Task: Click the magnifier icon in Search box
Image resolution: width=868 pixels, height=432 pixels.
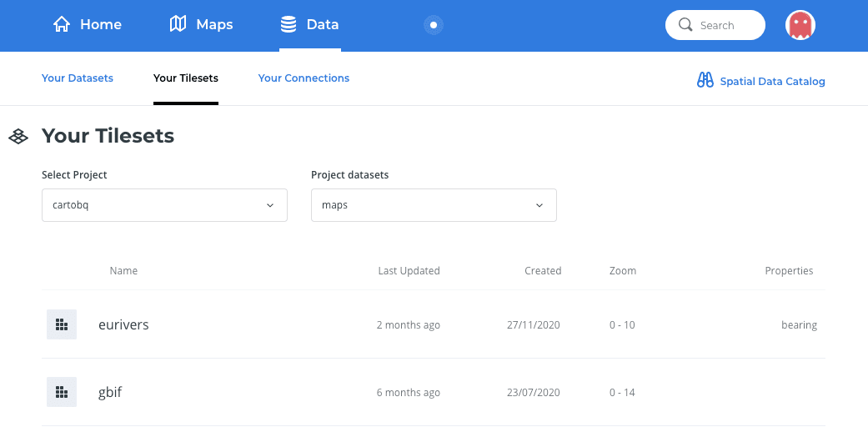Action: [686, 25]
